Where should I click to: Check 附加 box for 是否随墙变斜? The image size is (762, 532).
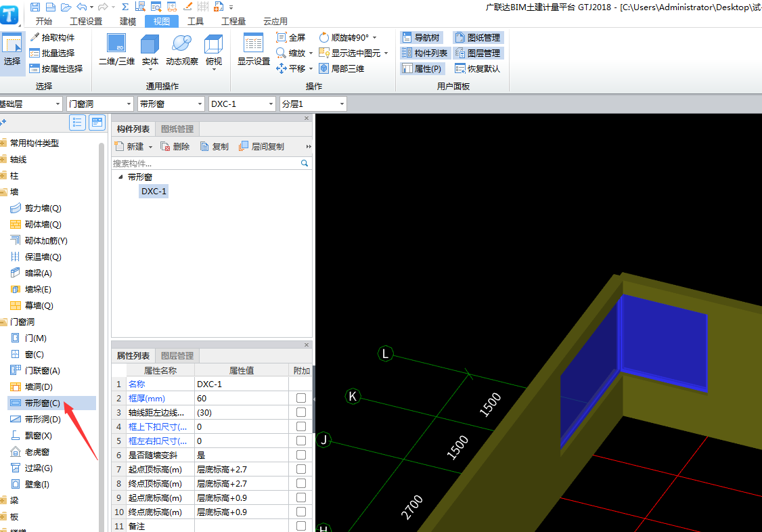click(x=301, y=455)
